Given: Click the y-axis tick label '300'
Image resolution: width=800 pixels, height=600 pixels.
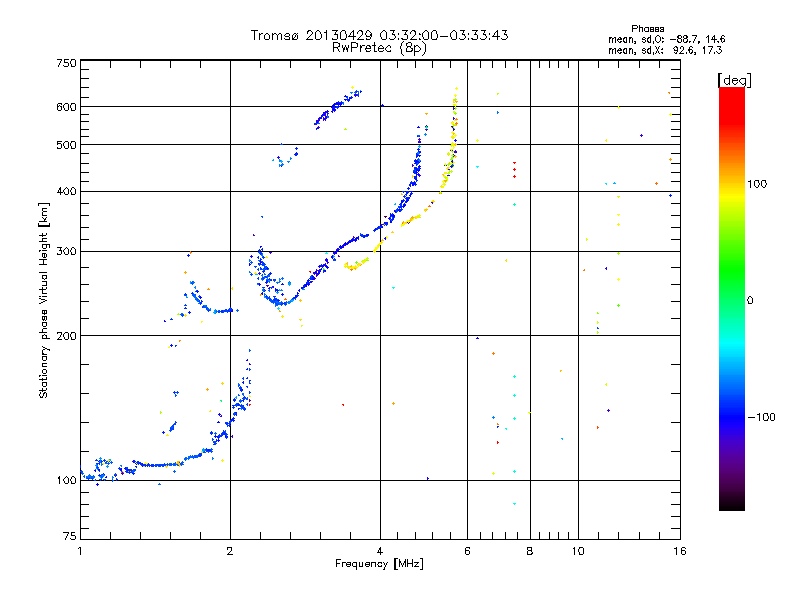Looking at the screenshot, I should point(67,252).
